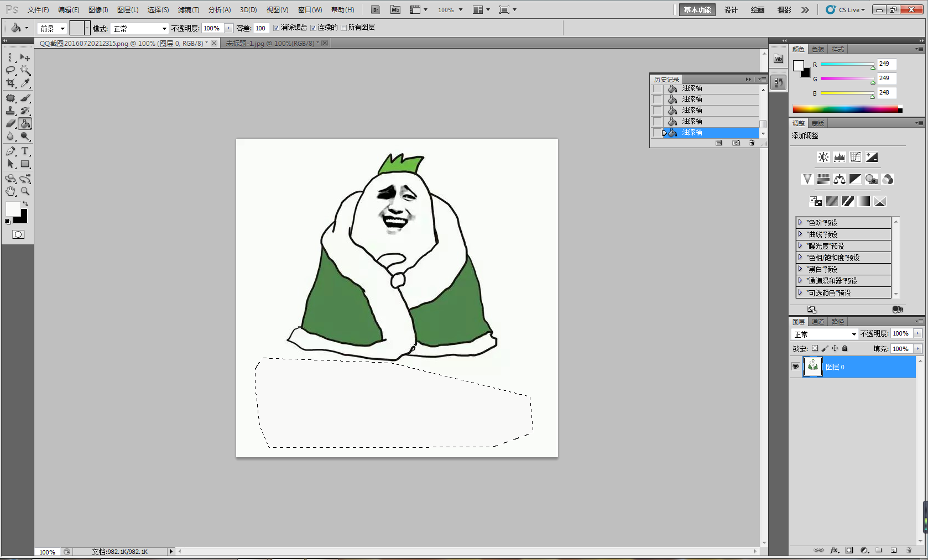The height and width of the screenshot is (560, 928).
Task: Enable the all layers (所有图层) checkbox
Action: point(343,28)
